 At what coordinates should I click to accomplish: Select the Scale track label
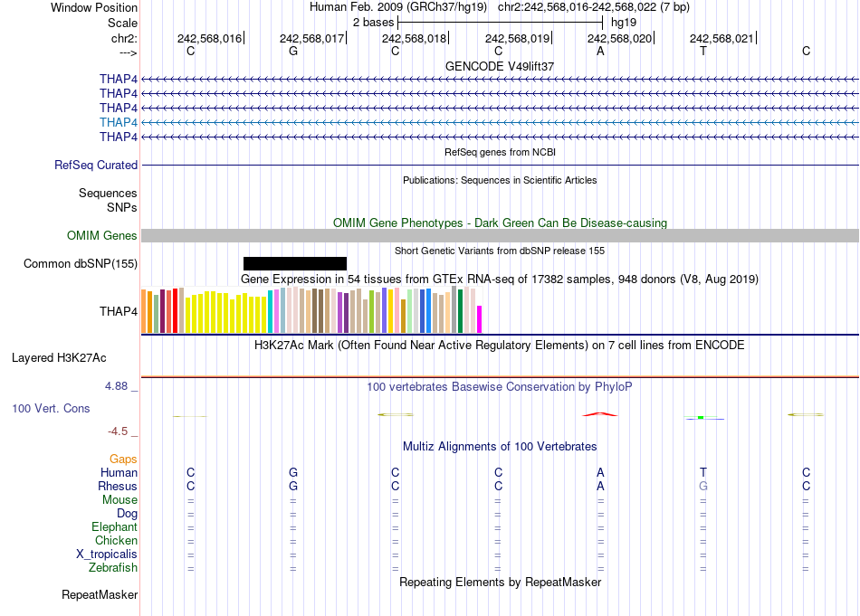pyautogui.click(x=122, y=23)
